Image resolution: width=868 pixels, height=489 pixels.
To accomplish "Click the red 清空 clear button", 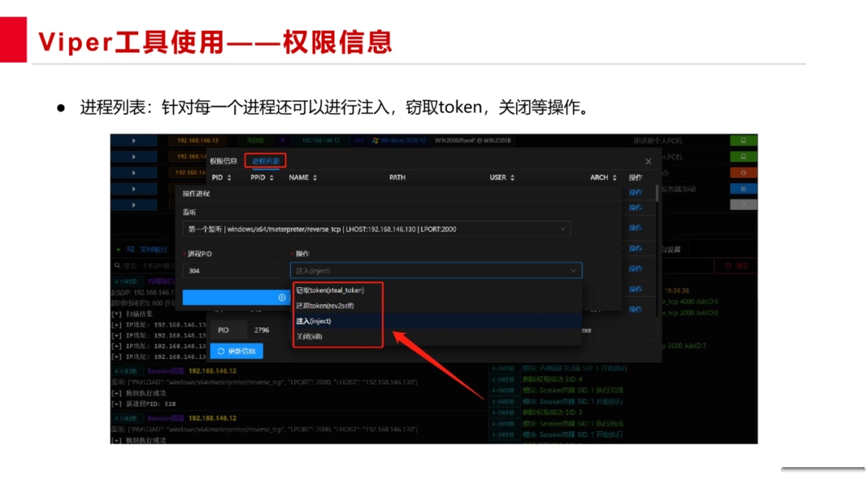I will tap(736, 266).
